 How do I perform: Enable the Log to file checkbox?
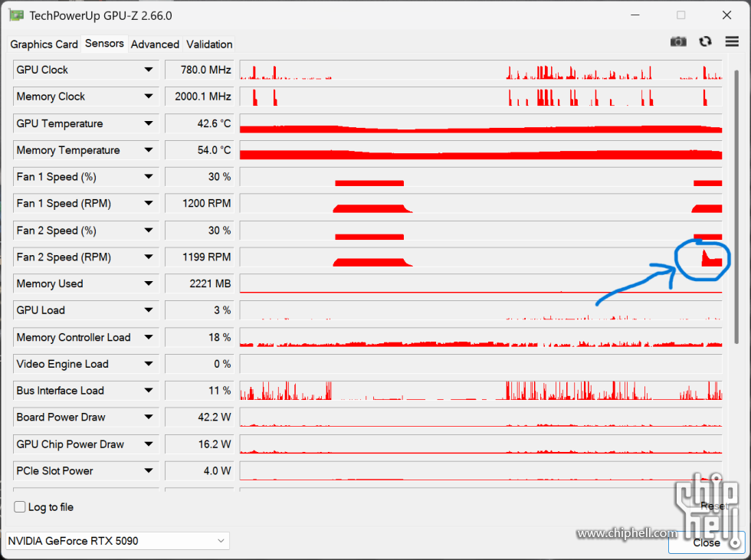click(x=20, y=507)
